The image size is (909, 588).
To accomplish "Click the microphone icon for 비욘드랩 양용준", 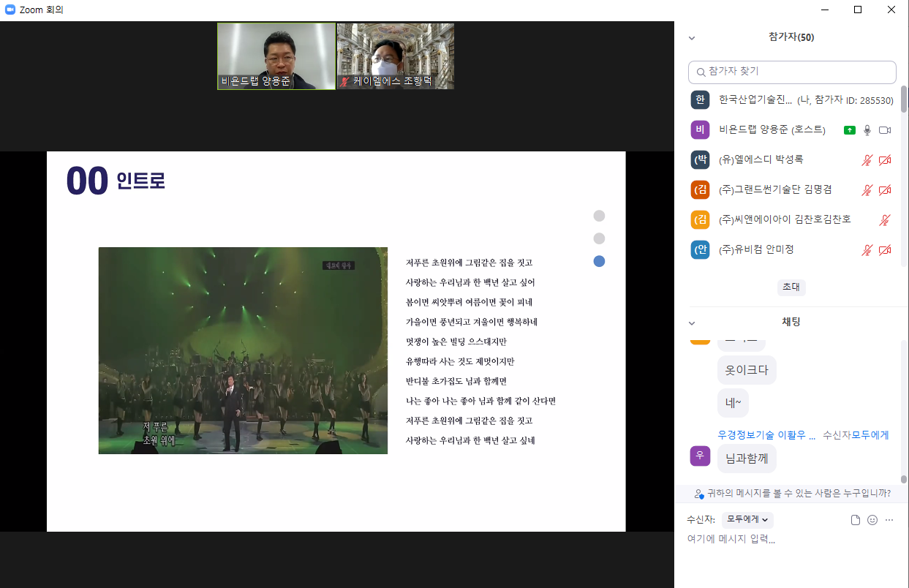I will (867, 130).
